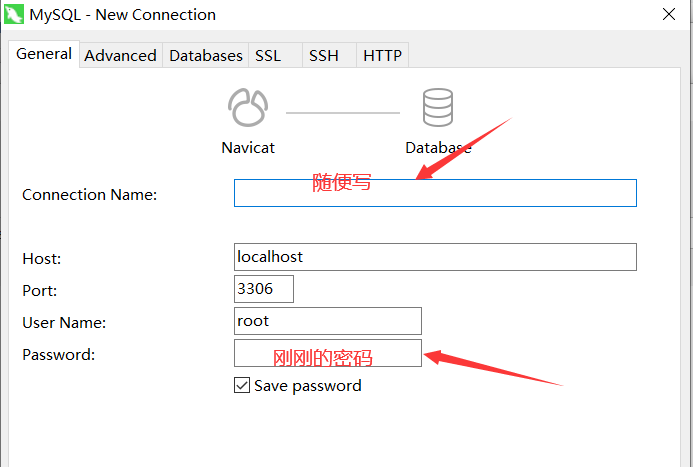Switch to the General tab
This screenshot has height=467, width=693.
pos(44,54)
